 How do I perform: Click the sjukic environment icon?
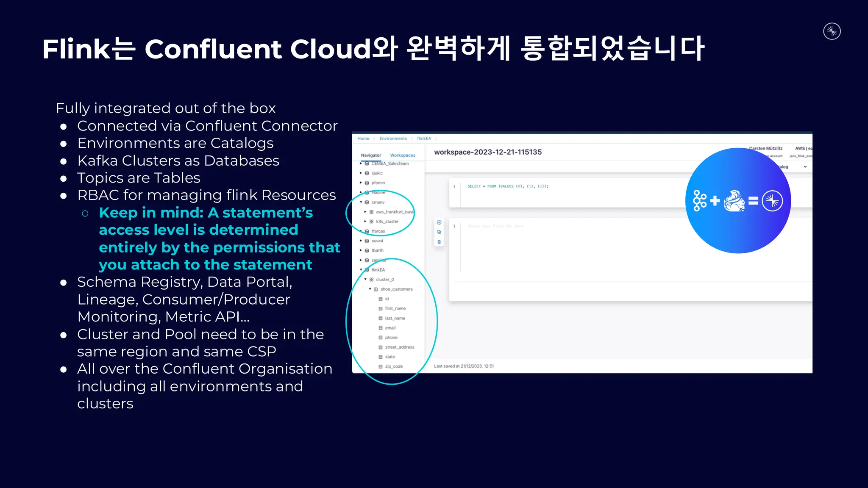click(367, 173)
